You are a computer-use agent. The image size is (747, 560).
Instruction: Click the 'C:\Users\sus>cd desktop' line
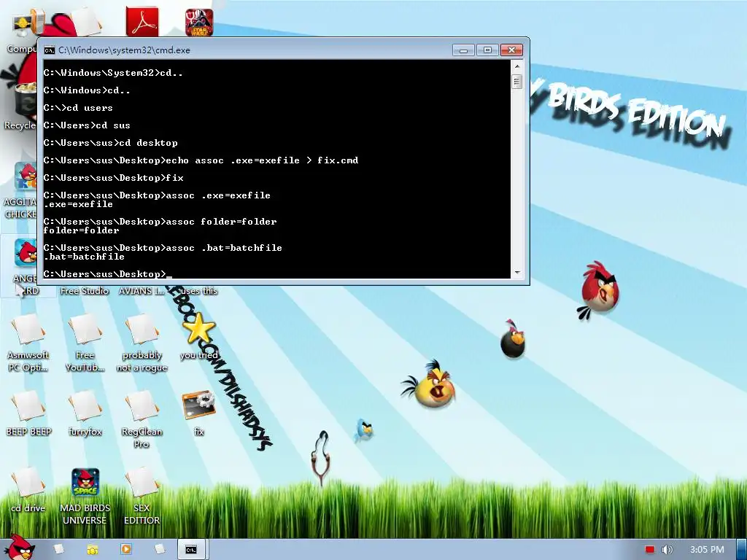110,143
